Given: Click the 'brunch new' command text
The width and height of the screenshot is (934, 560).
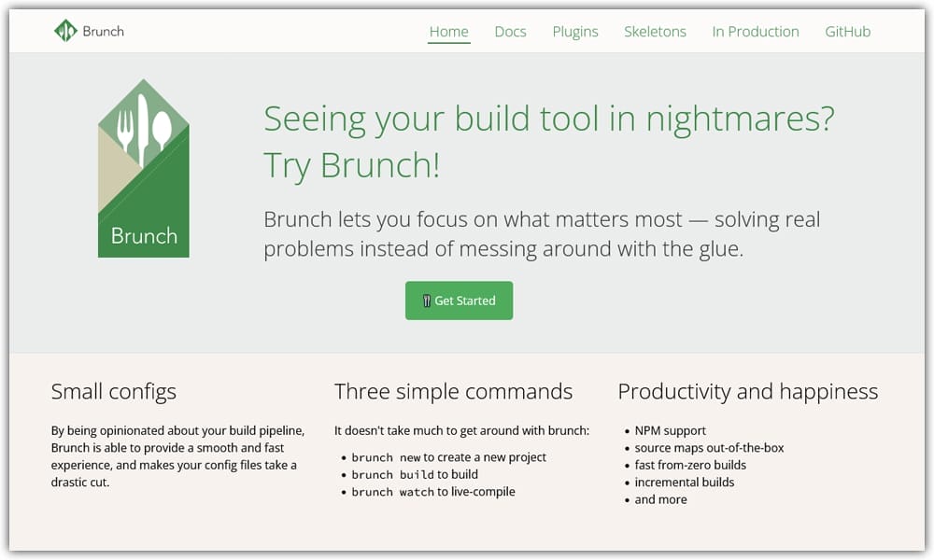Looking at the screenshot, I should [387, 457].
